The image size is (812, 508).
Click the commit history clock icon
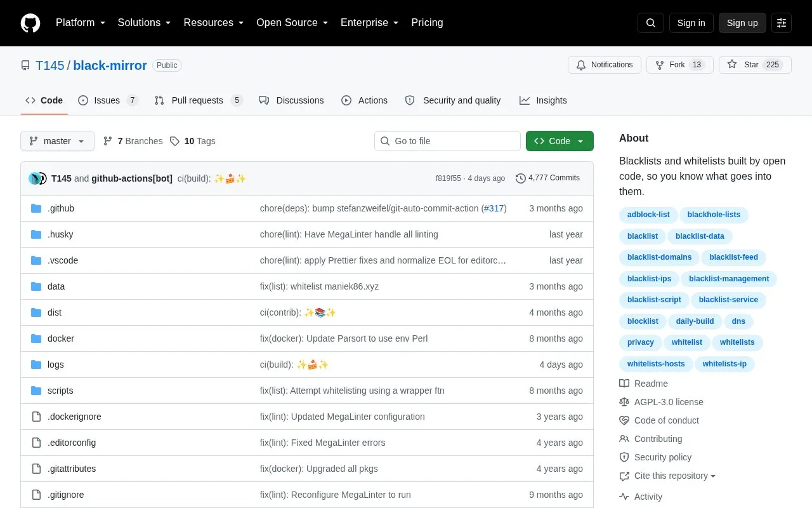pyautogui.click(x=521, y=178)
